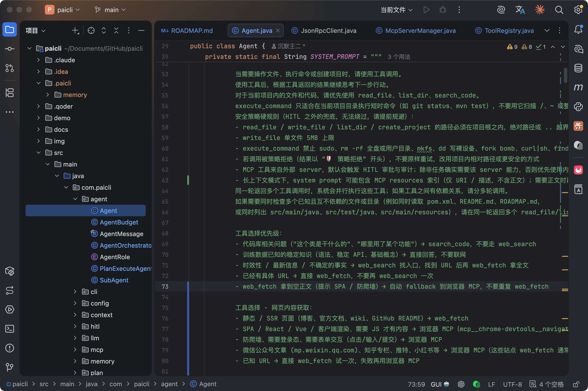Click the orange starburst AI icon

(x=540, y=10)
